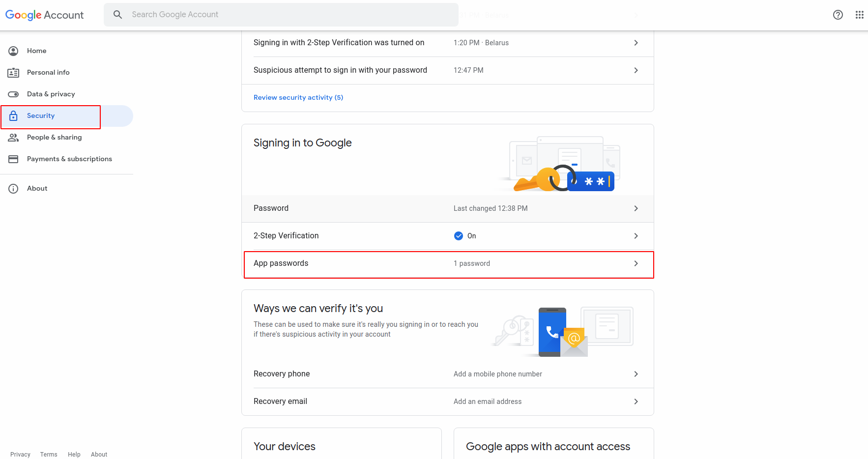Click the App passwords label
868x459 pixels.
point(281,263)
